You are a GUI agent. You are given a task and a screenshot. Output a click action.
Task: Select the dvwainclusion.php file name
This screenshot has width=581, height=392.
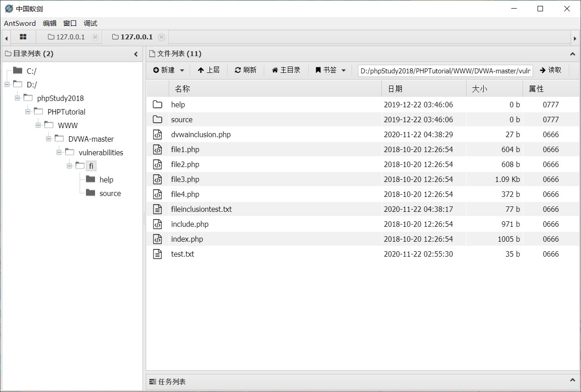pyautogui.click(x=201, y=134)
